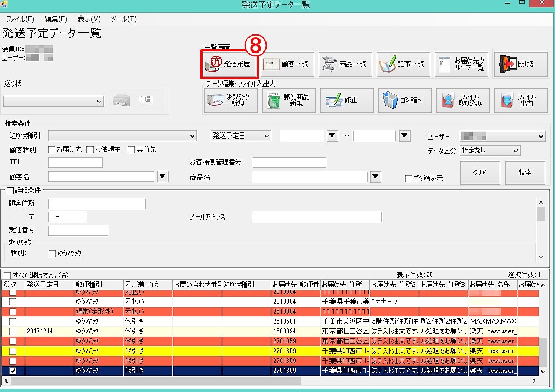This screenshot has width=555, height=392.
Task: Check すべて選択する select-all box
Action: pyautogui.click(x=7, y=275)
